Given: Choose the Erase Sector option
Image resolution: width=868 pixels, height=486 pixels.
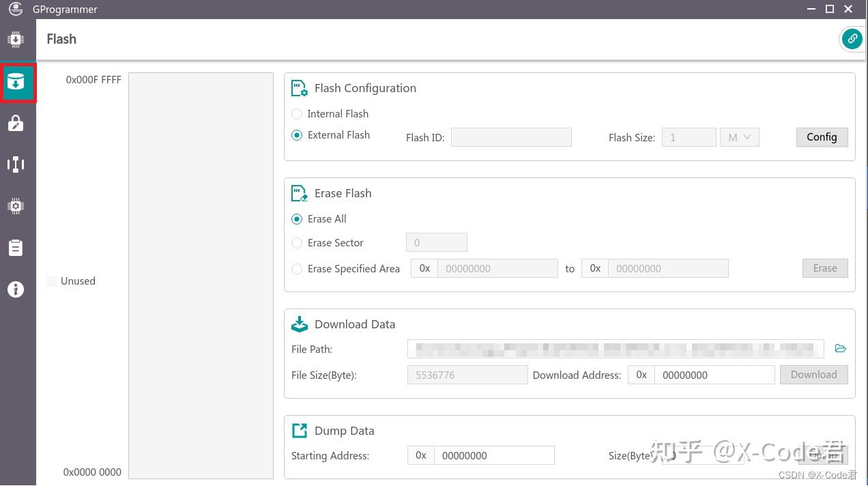Looking at the screenshot, I should tap(297, 243).
